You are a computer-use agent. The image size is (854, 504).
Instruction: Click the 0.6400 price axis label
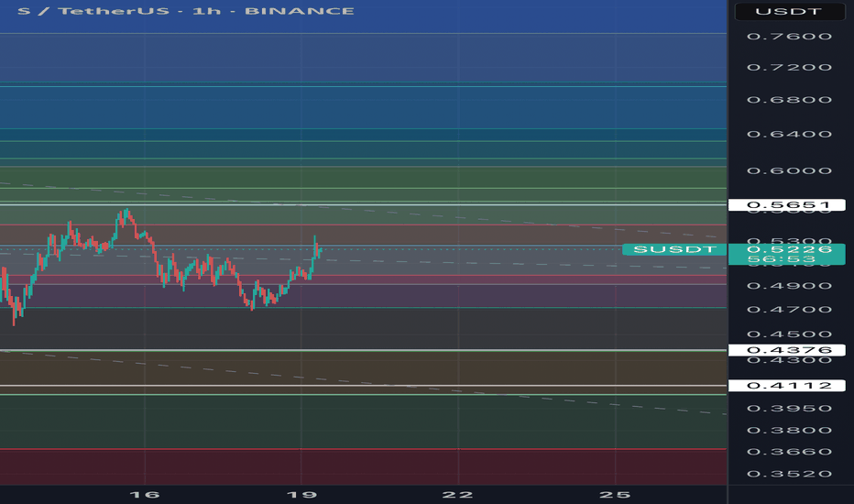coord(789,134)
